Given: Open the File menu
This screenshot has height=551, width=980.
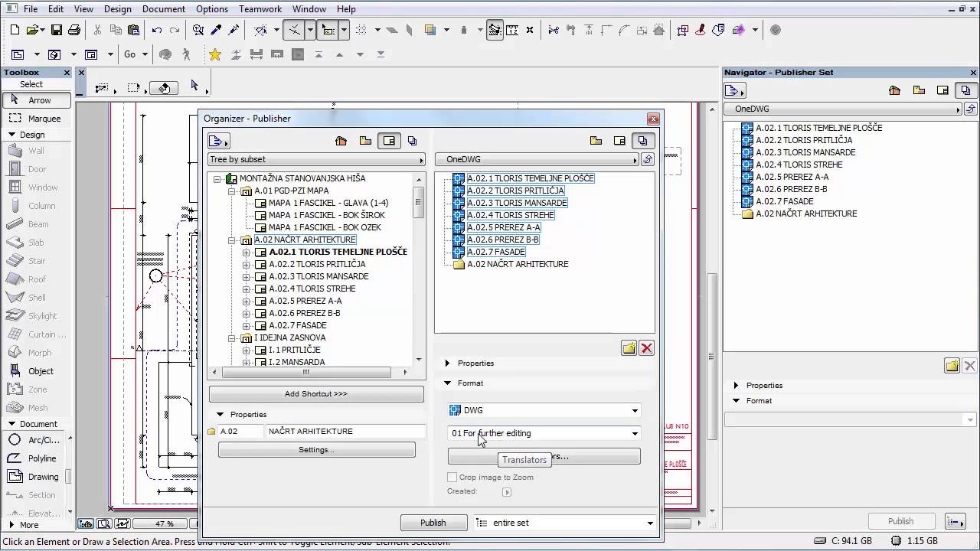Looking at the screenshot, I should pyautogui.click(x=31, y=9).
